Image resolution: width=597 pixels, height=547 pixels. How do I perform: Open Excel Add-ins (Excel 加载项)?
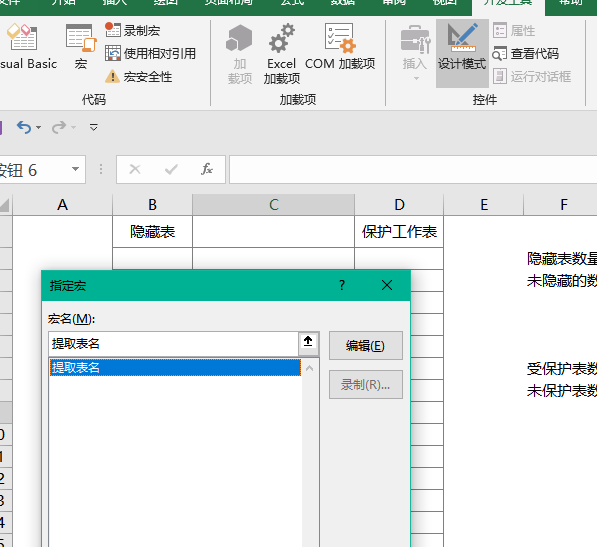(282, 54)
